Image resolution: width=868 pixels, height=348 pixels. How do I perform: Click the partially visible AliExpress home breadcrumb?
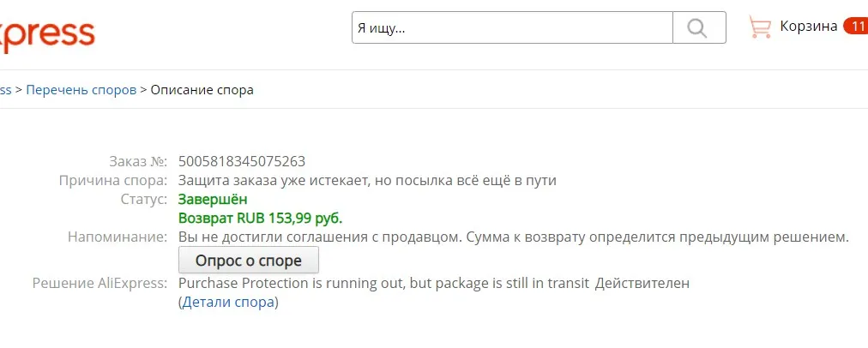pyautogui.click(x=5, y=89)
